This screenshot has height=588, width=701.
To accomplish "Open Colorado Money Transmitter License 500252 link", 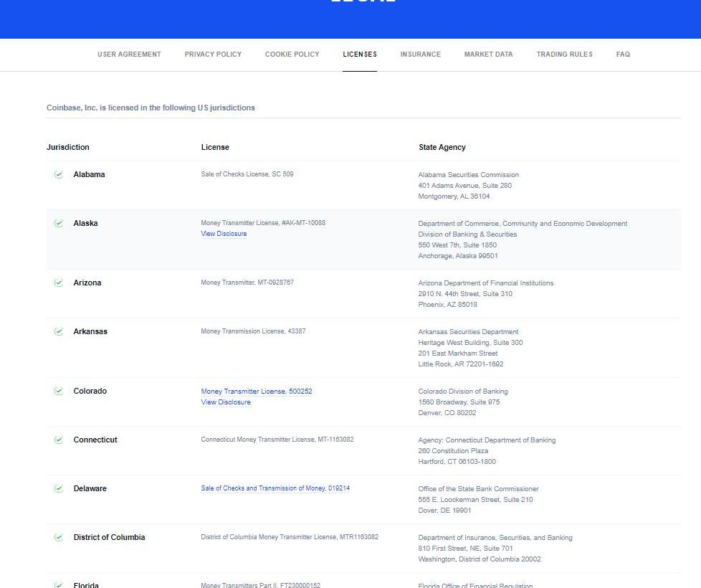I will pos(257,392).
